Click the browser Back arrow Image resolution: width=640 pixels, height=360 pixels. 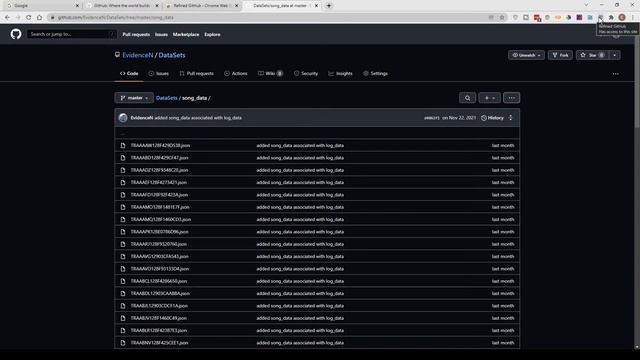point(7,18)
